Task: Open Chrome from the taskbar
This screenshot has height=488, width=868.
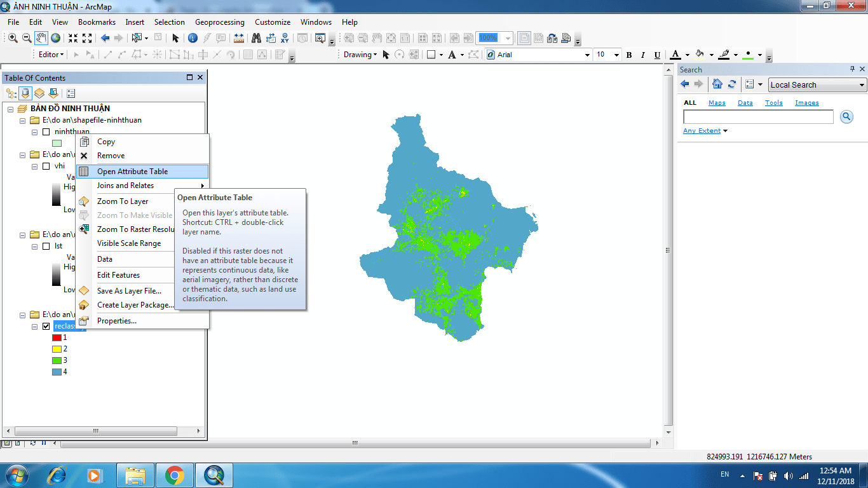Action: pos(173,475)
